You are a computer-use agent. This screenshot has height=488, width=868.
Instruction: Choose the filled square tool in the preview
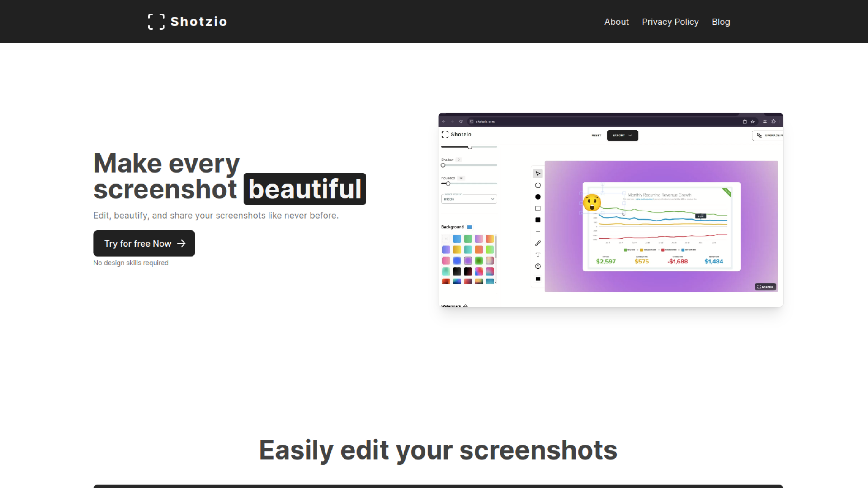click(x=538, y=220)
